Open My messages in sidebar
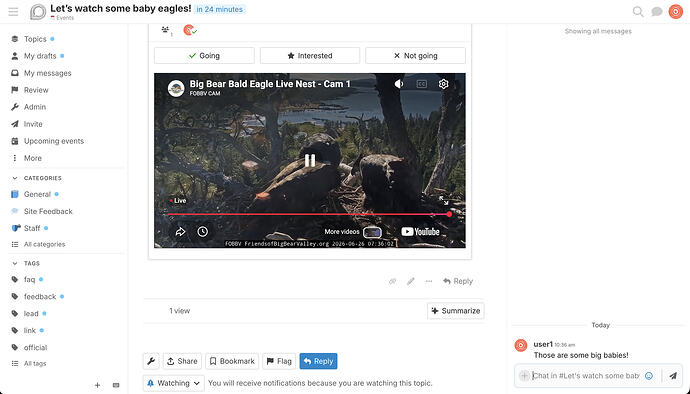 [47, 73]
